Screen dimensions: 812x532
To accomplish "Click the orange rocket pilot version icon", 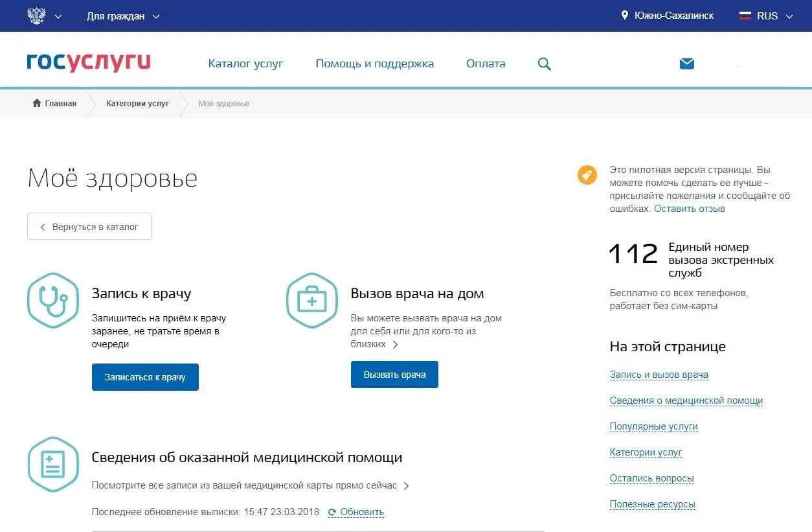I will [587, 175].
